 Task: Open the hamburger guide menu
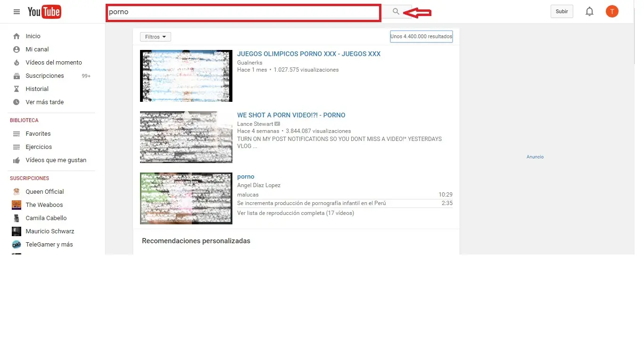tap(17, 12)
